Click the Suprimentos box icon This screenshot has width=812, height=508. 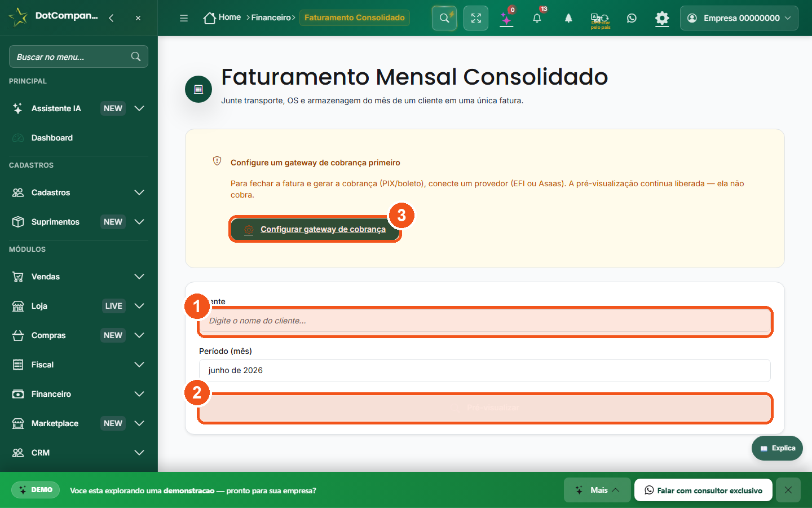18,222
